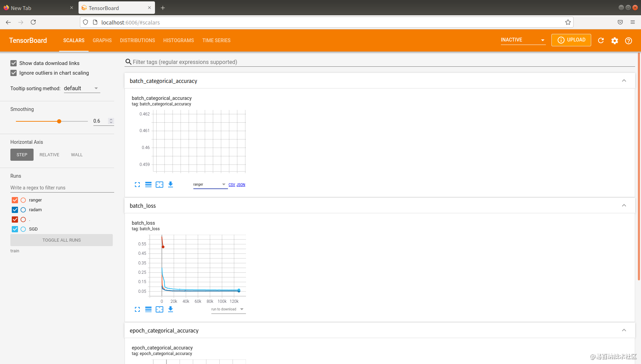Image resolution: width=641 pixels, height=364 pixels.
Task: Uncheck the dot-named run checkbox
Action: click(x=15, y=220)
